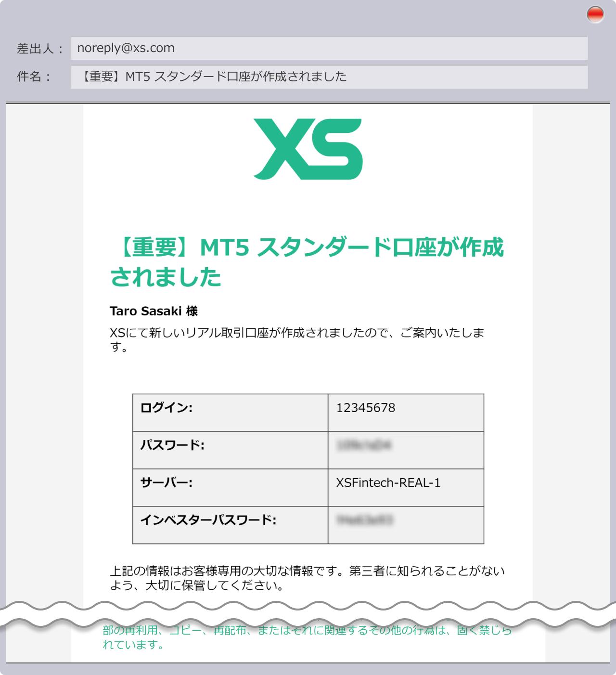Screen dimensions: 616x675
Task: Click the subject field about MT5 account
Action: [x=329, y=77]
